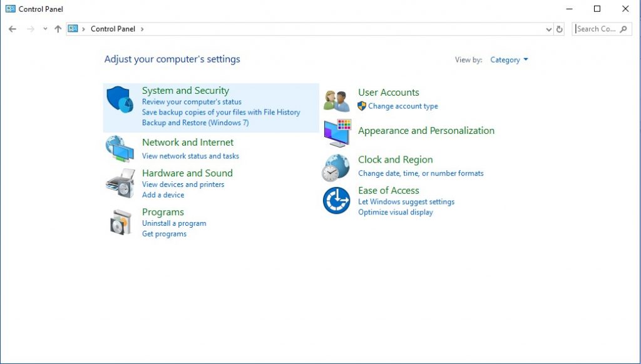The width and height of the screenshot is (641, 364).
Task: Click Let Windows suggest settings
Action: tap(406, 202)
